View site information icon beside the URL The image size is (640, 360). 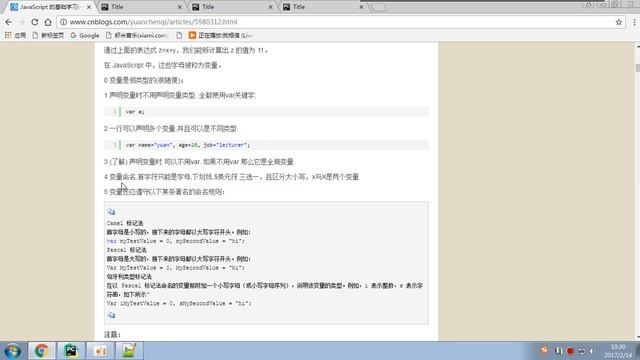[63, 22]
